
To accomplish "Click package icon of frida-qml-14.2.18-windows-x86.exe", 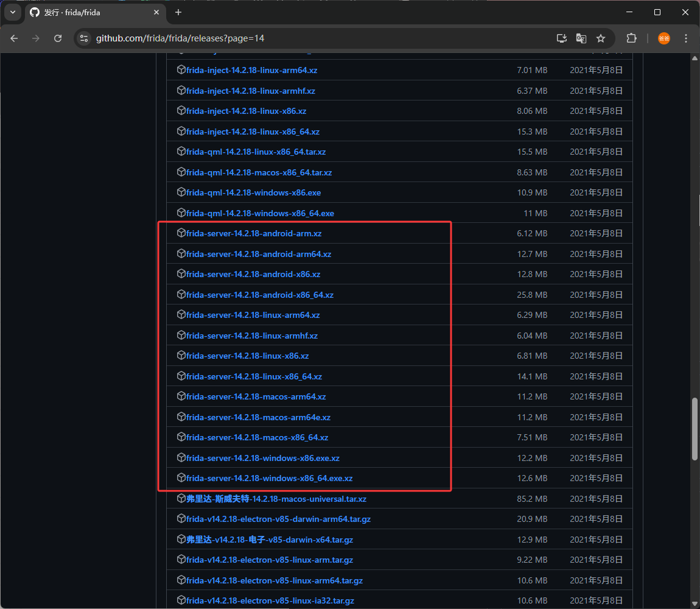I will tap(181, 192).
